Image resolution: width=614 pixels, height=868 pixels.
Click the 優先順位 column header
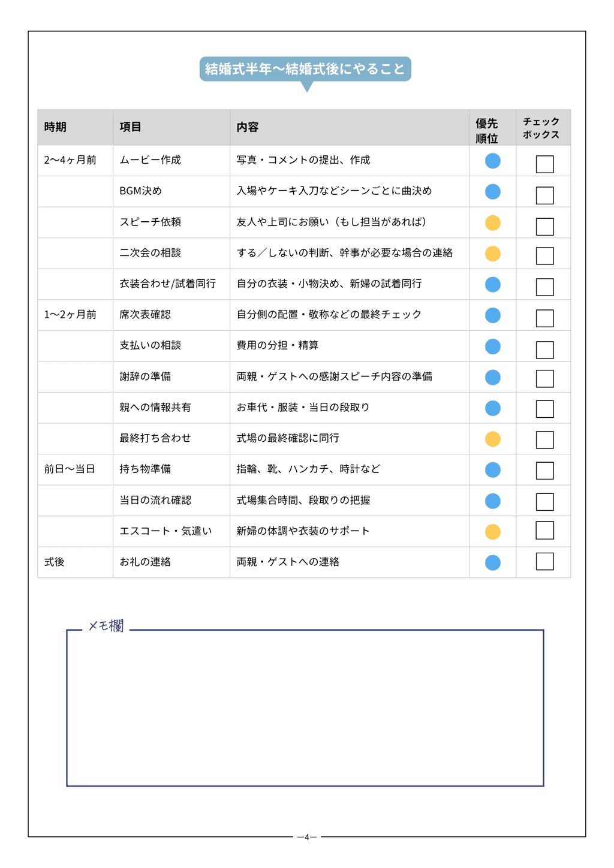click(486, 131)
